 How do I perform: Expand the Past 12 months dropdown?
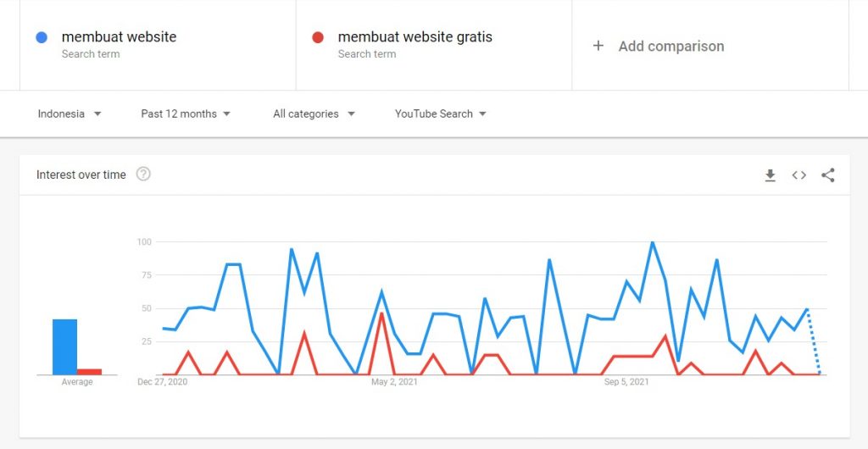click(186, 114)
